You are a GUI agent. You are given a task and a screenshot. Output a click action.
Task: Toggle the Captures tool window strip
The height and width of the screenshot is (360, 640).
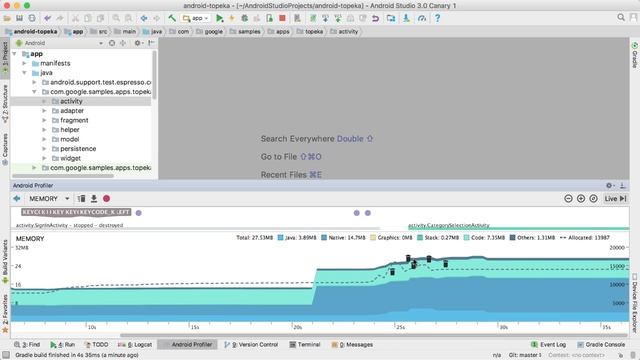[x=5, y=149]
